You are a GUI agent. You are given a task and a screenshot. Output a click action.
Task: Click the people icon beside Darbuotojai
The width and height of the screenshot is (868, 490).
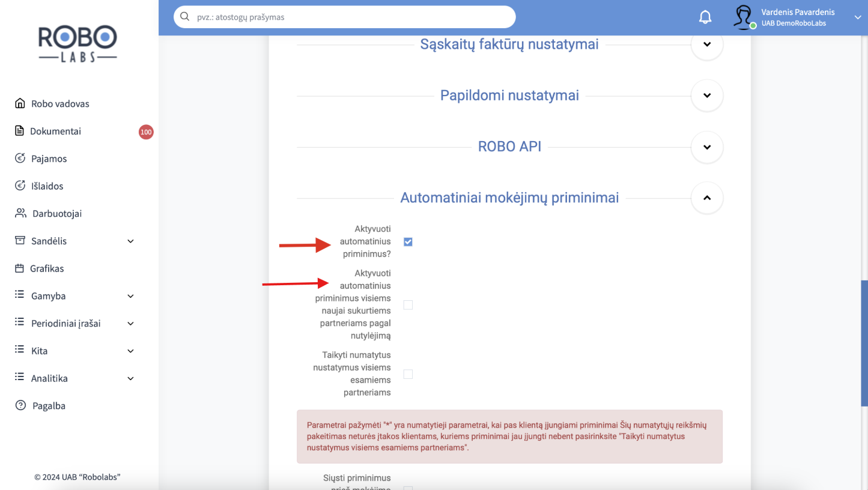coord(21,213)
